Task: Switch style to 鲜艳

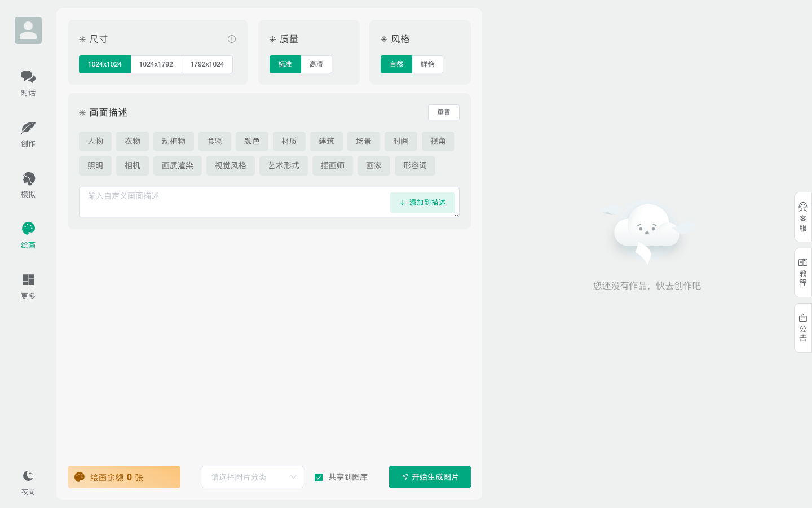Action: coord(427,64)
